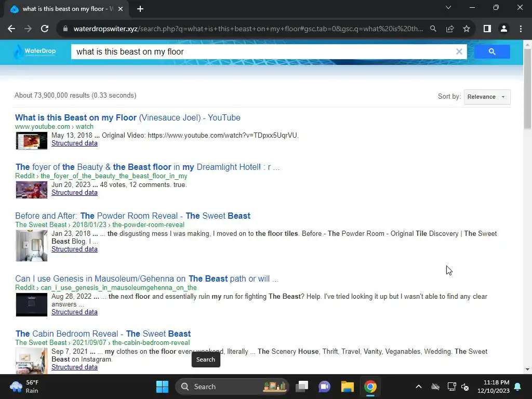Click the Powder Room result thumbnail
The height and width of the screenshot is (399, 532).
(x=32, y=246)
